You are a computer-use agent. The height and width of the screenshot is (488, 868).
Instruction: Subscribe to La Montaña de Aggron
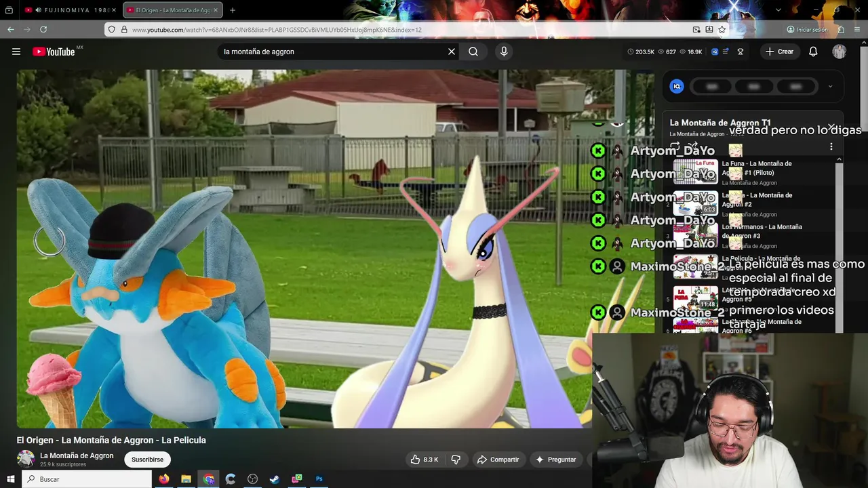147,460
